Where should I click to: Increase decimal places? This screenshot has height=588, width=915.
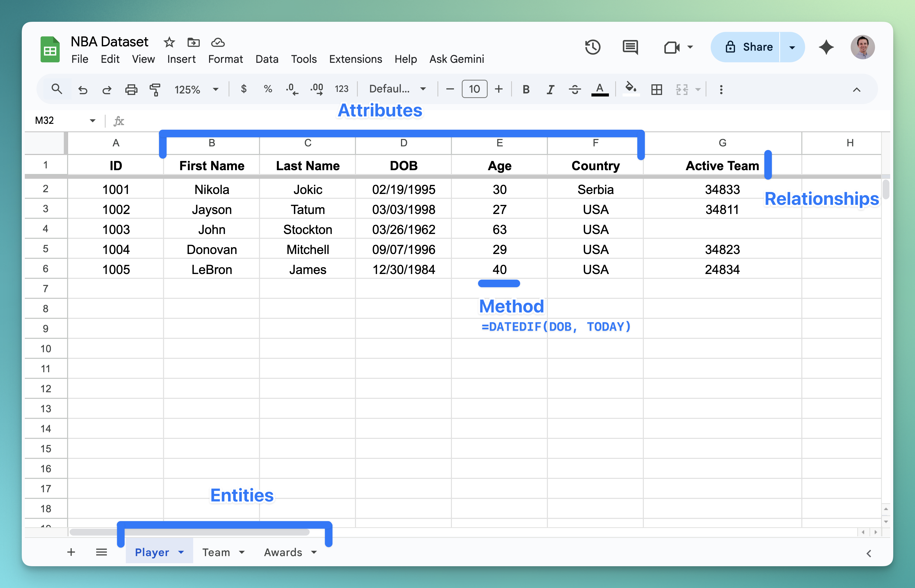316,89
